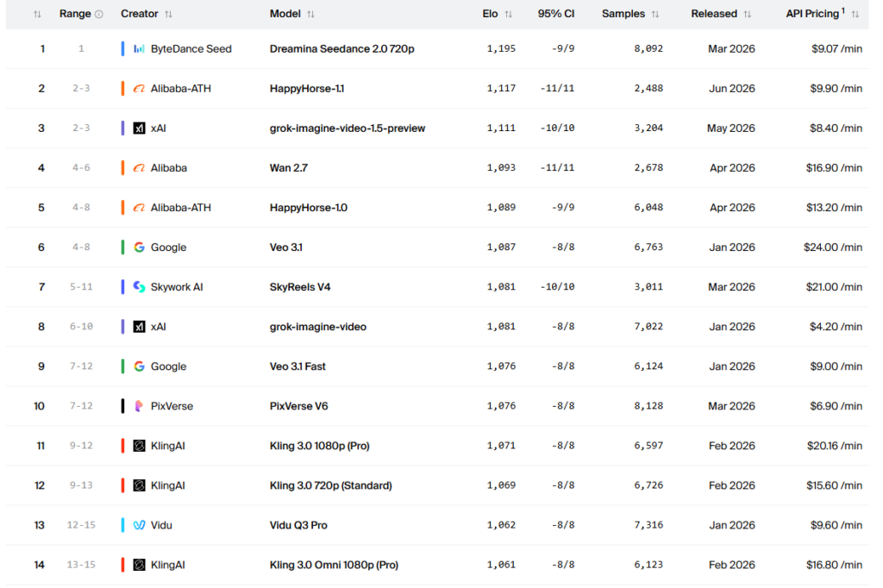
Task: Click the 95% CI column header
Action: [x=556, y=14]
